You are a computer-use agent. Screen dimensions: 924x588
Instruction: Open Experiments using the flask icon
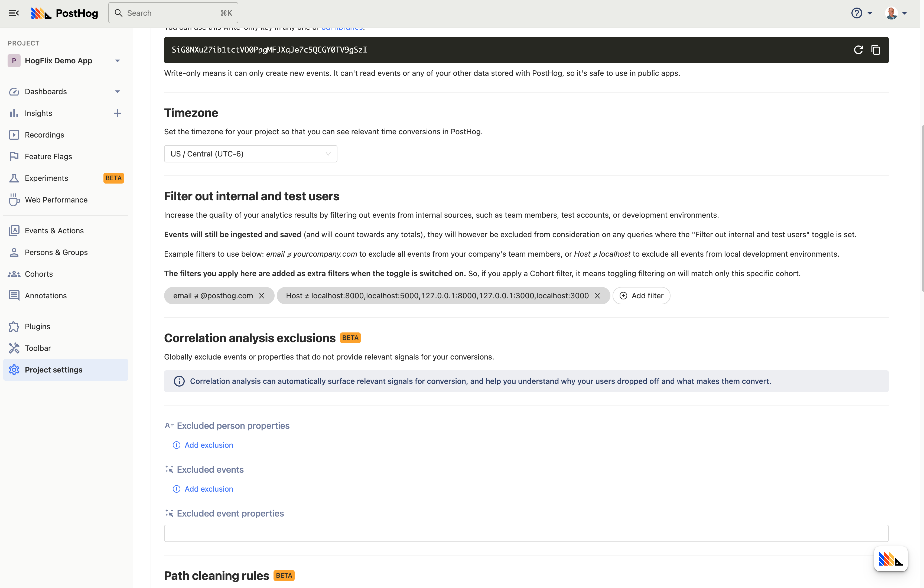click(14, 178)
